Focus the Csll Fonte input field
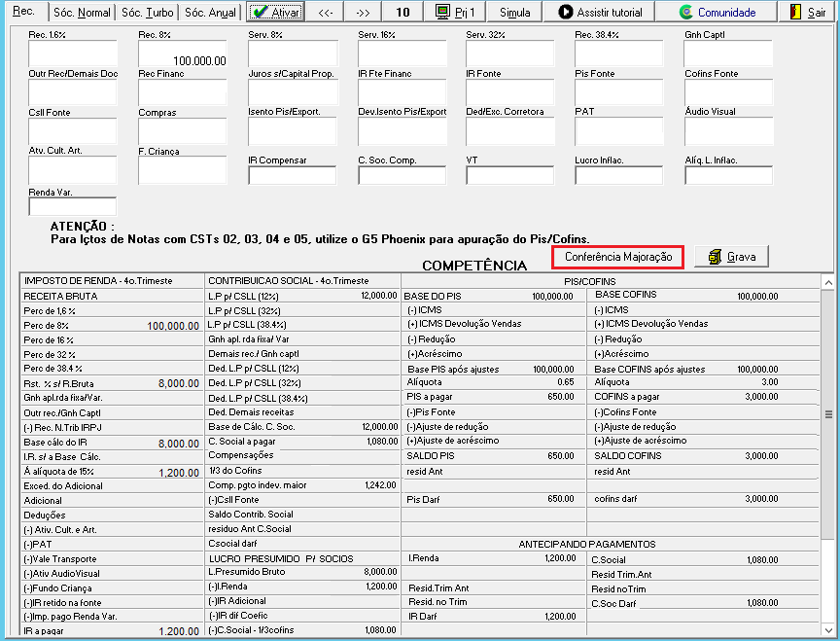Screen dimensions: 840x641 (x=73, y=131)
